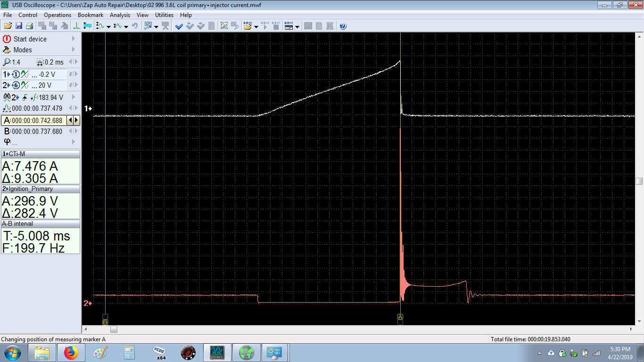Expand the Modes submenu arrow
The width and height of the screenshot is (644, 362).
point(74,49)
